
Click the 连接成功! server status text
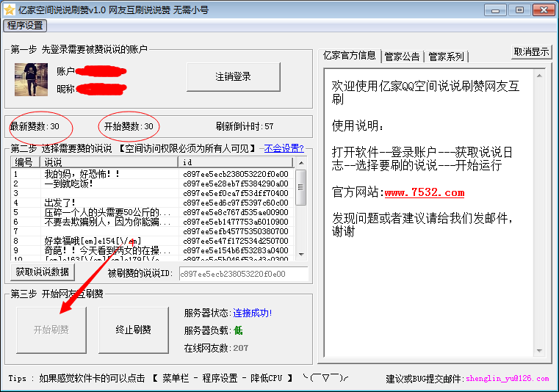[253, 313]
